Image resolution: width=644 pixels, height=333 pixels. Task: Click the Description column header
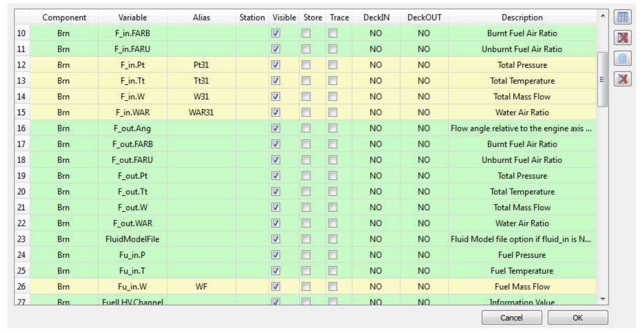point(522,18)
